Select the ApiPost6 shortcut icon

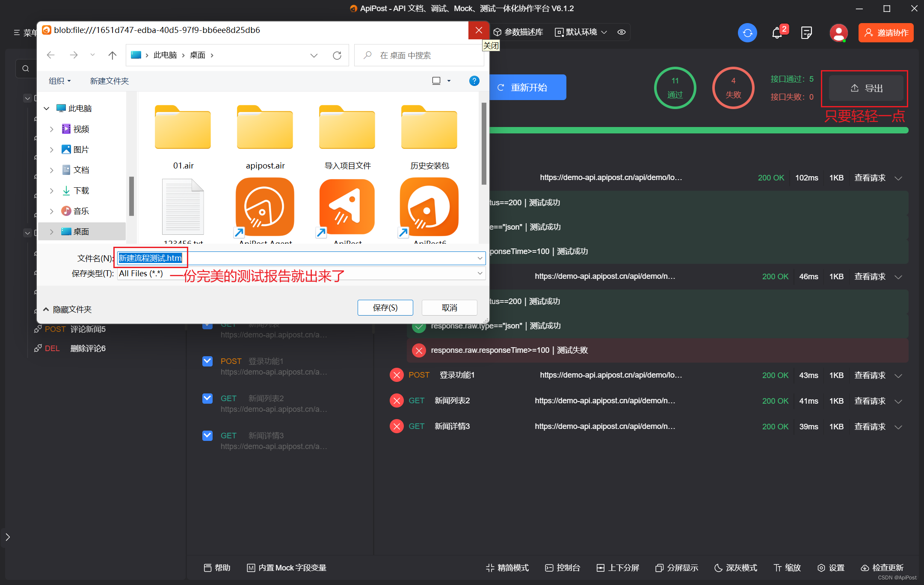pos(429,207)
